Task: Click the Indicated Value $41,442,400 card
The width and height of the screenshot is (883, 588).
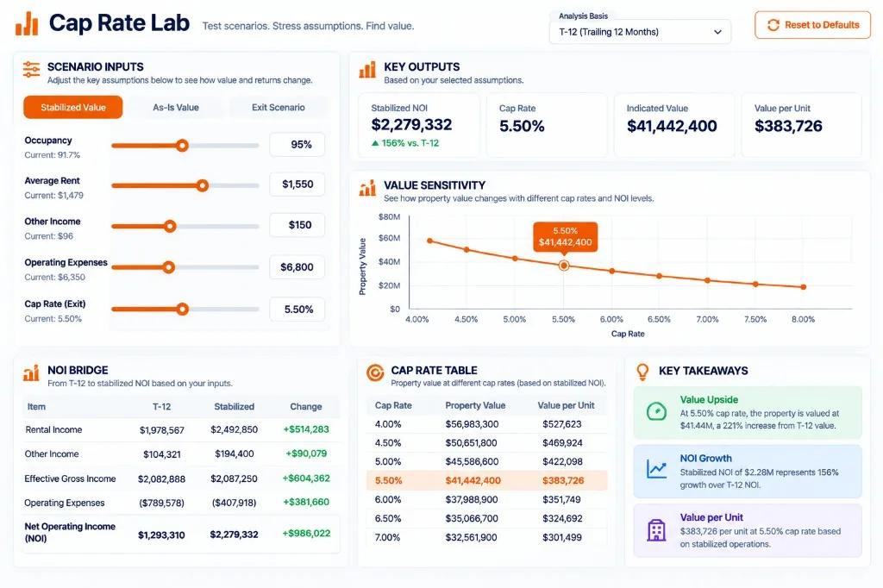Action: point(674,125)
